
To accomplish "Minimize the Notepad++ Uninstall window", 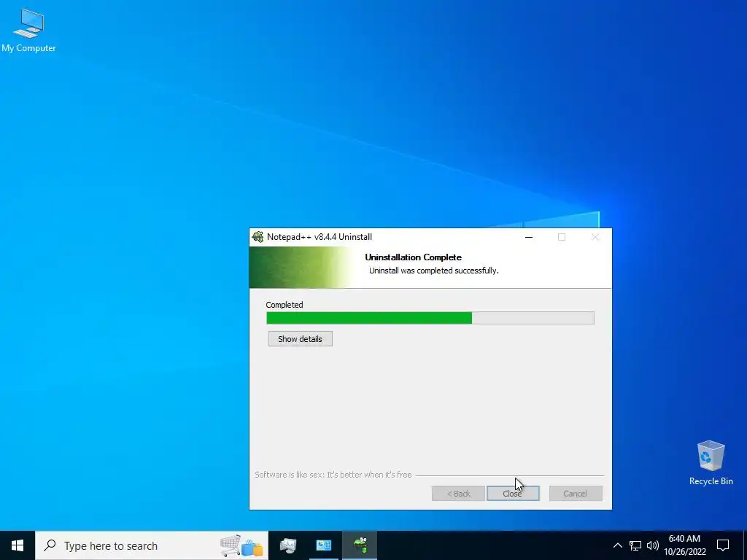I will (529, 237).
